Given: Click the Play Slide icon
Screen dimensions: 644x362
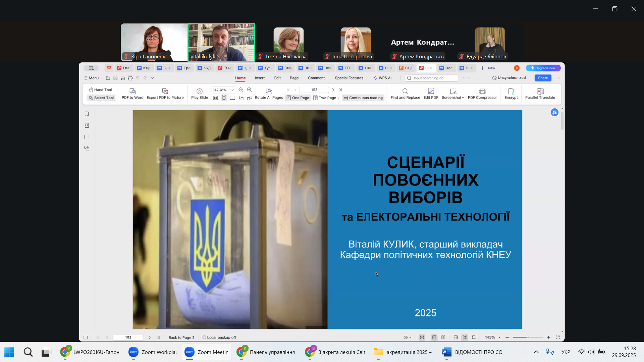Looking at the screenshot, I should [x=200, y=91].
